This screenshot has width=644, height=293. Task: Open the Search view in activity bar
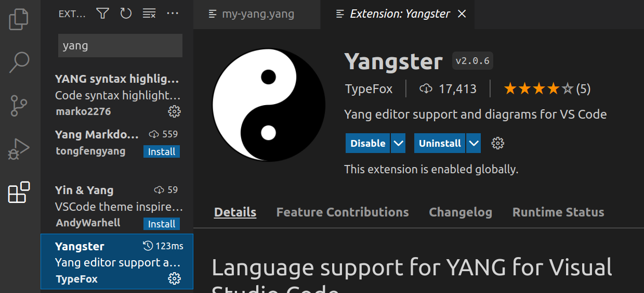tap(19, 62)
